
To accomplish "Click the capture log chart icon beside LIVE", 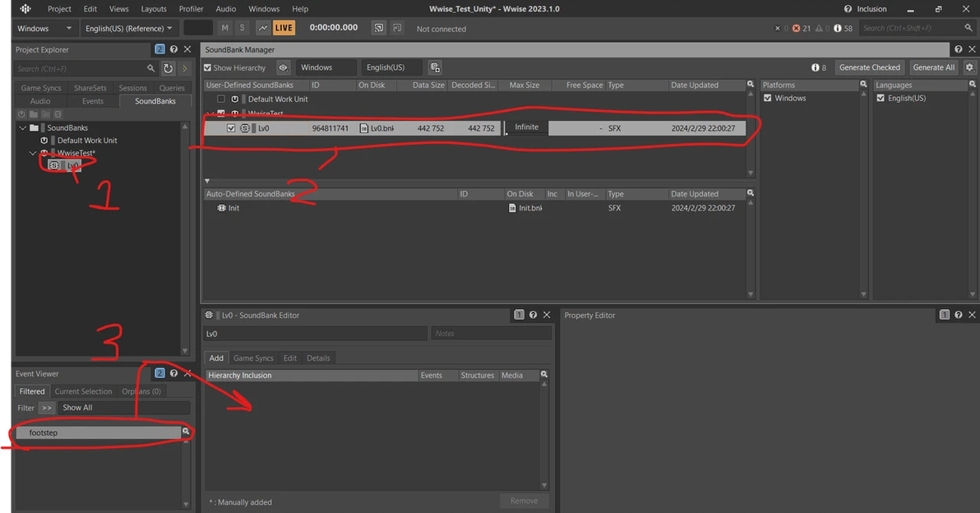I will pos(263,28).
